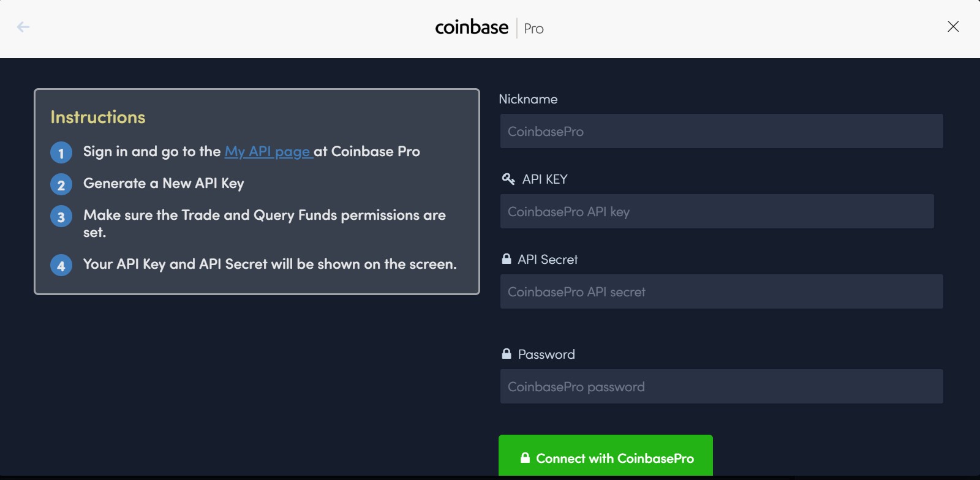Focus the Nickname input field
This screenshot has height=480, width=980.
[x=722, y=131]
